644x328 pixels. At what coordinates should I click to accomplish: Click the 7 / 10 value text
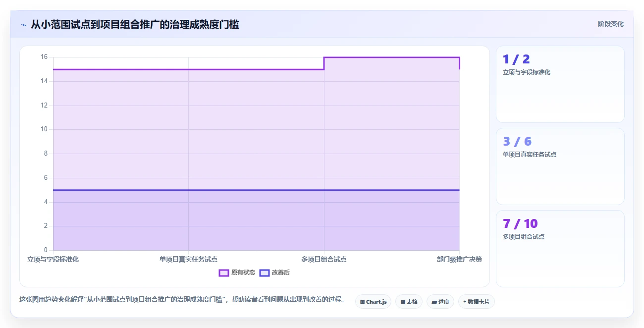(520, 224)
